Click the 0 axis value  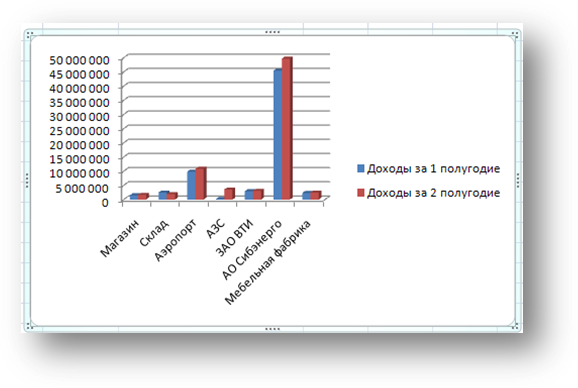pyautogui.click(x=105, y=202)
